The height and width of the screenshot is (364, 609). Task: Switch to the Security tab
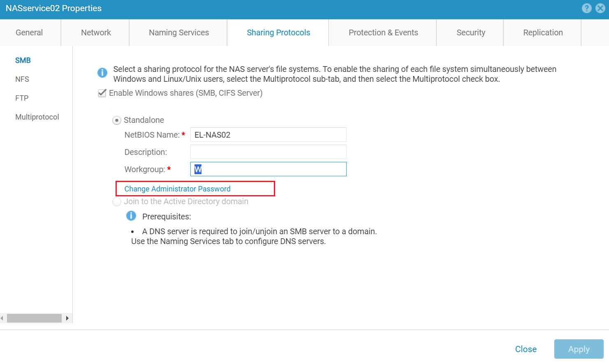click(471, 32)
